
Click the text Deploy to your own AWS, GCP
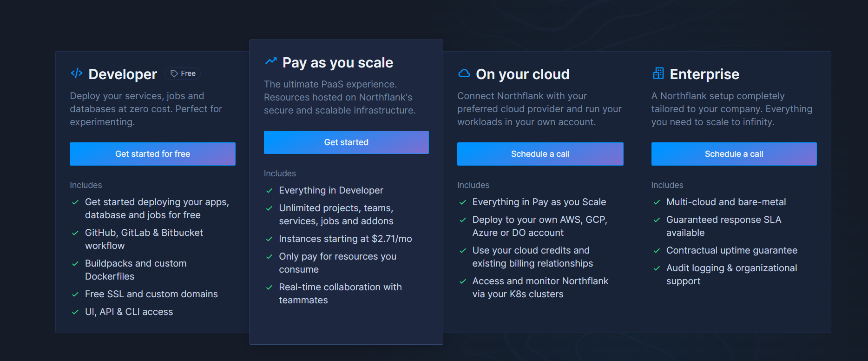(x=540, y=226)
